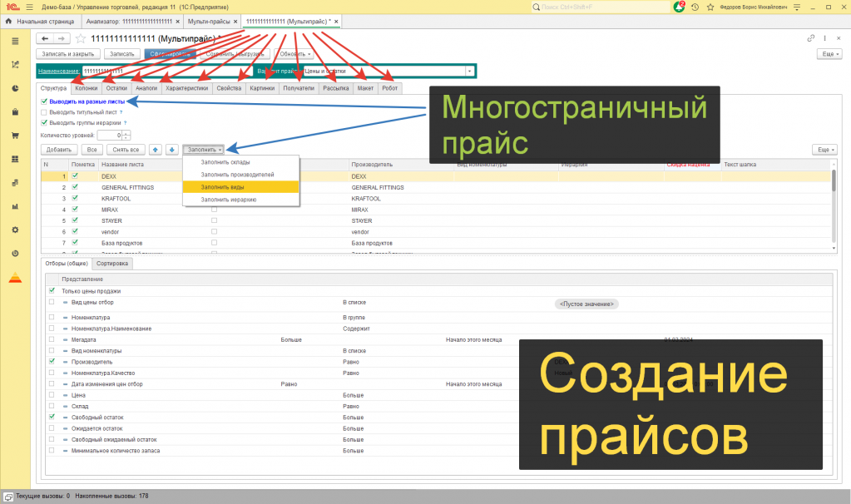Expand Вариант прайса dropdown arrow
Viewport: 851px width, 504px height.
click(469, 71)
